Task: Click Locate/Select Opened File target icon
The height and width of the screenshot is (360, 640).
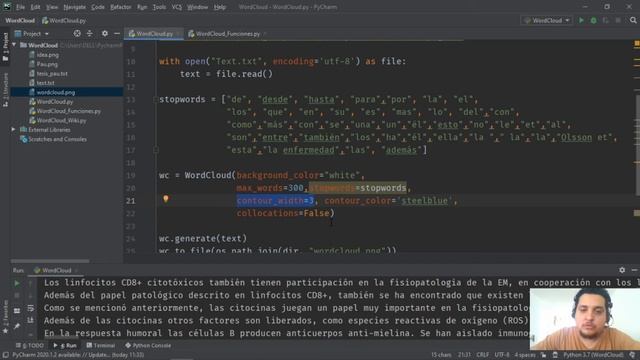Action: coord(77,33)
